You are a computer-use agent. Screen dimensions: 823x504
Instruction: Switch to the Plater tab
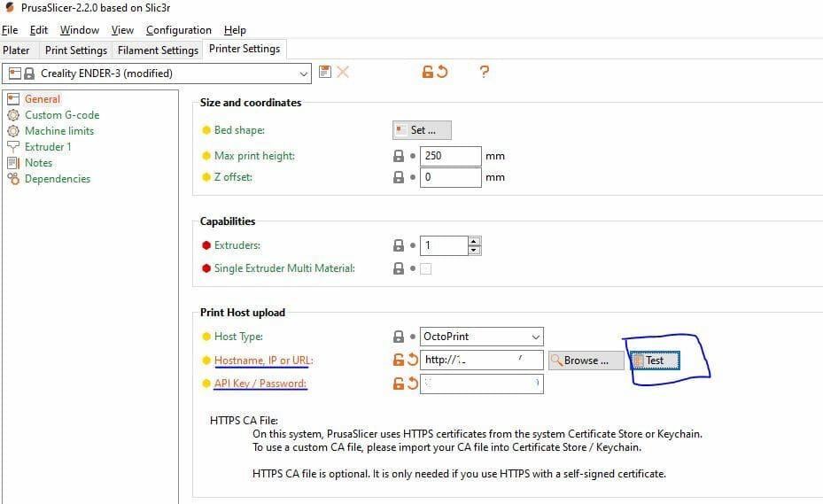pyautogui.click(x=16, y=50)
